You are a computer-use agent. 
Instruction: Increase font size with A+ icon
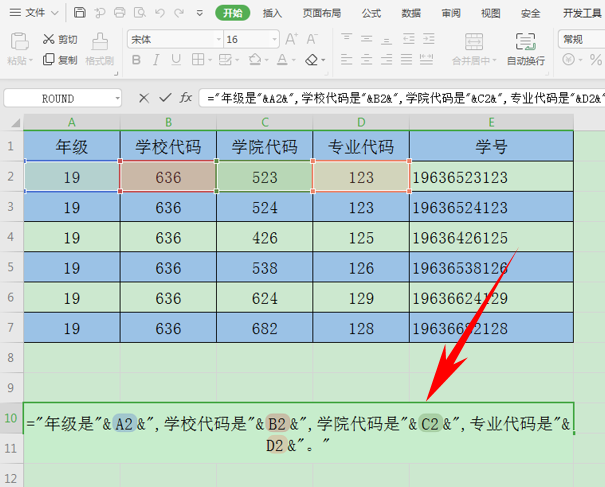coord(291,39)
